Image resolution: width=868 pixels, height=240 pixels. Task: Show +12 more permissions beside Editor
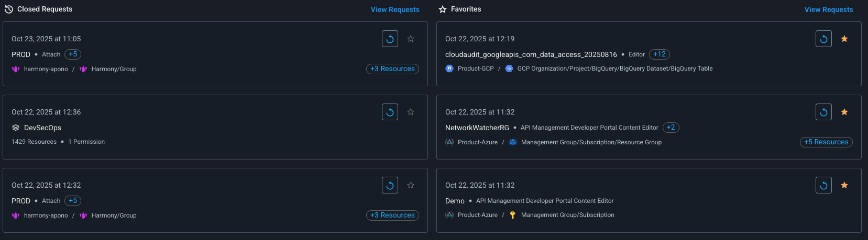click(x=659, y=54)
